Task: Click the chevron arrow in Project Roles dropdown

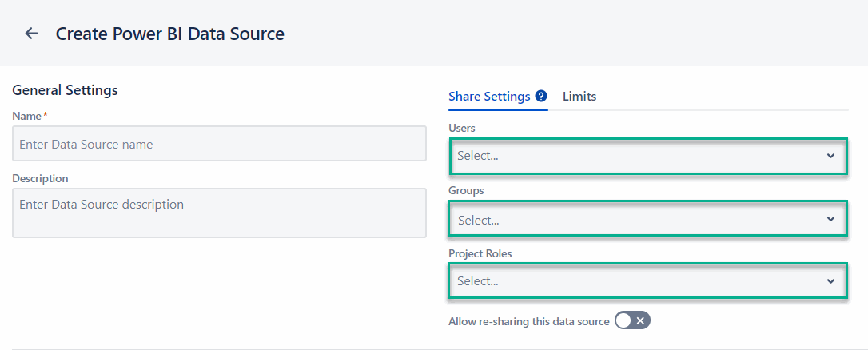Action: (x=830, y=281)
